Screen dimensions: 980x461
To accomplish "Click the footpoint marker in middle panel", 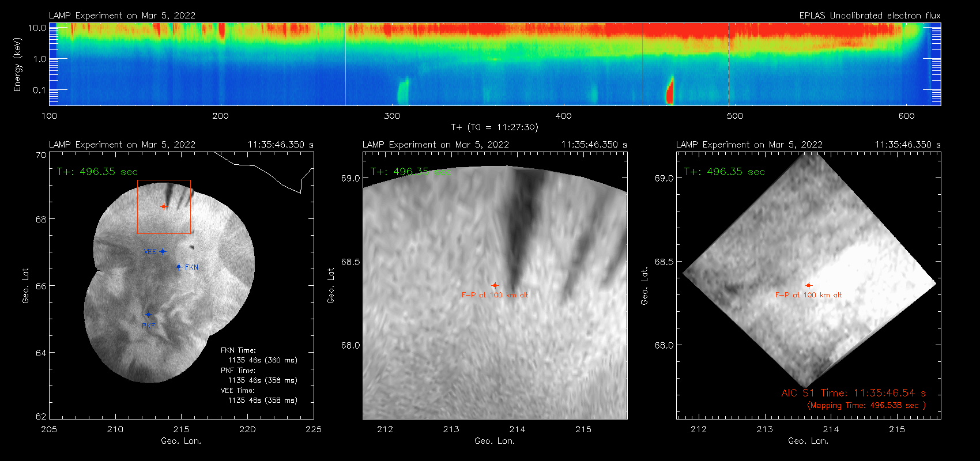I will [495, 285].
